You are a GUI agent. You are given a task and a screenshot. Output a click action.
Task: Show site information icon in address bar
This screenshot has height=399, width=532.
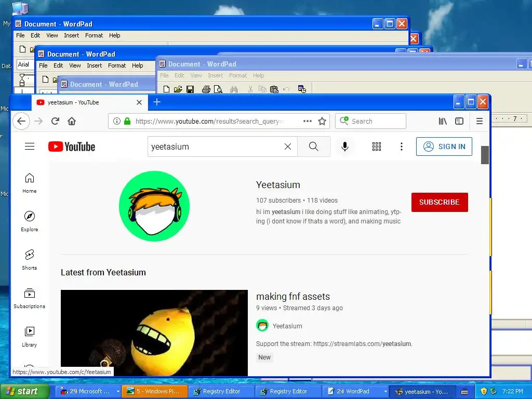pyautogui.click(x=117, y=121)
